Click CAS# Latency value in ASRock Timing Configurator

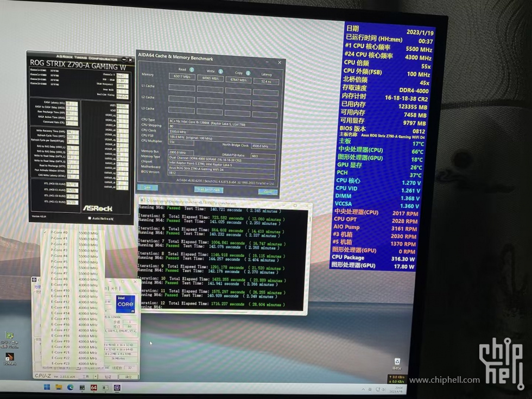point(72,103)
